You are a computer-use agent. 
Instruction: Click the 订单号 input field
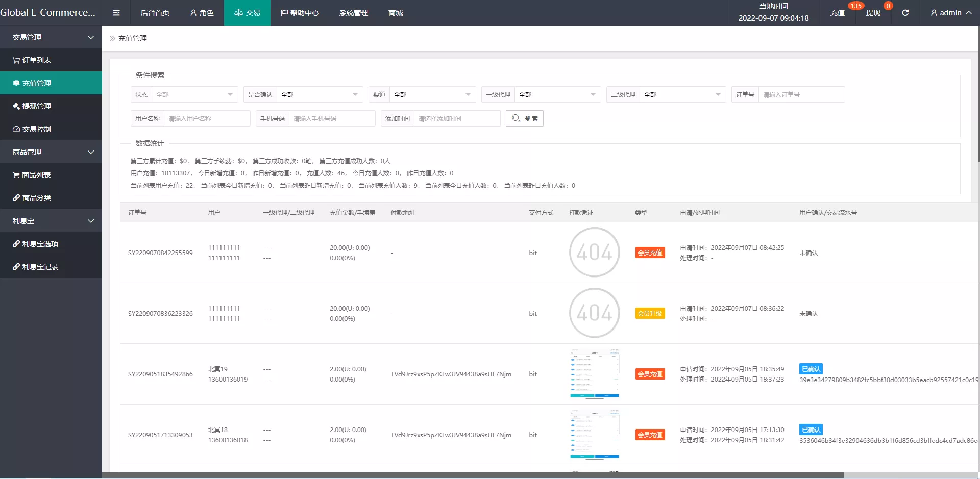(x=801, y=94)
